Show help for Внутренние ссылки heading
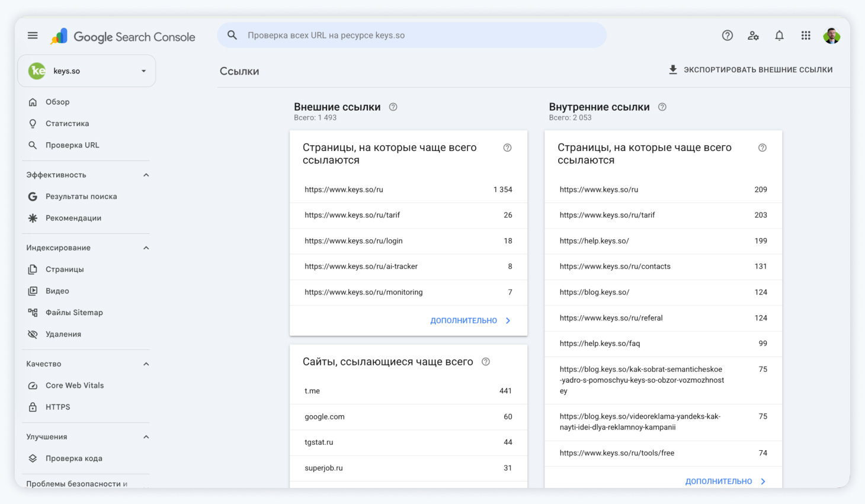 coord(662,107)
